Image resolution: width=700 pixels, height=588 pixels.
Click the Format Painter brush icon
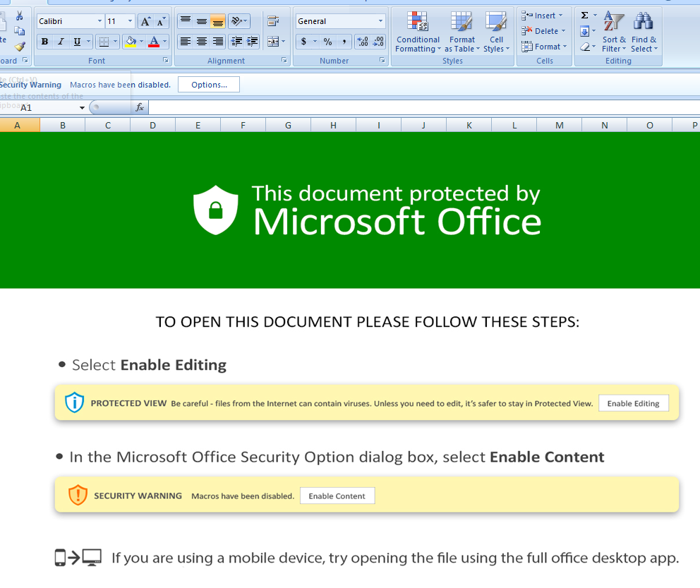[x=20, y=47]
